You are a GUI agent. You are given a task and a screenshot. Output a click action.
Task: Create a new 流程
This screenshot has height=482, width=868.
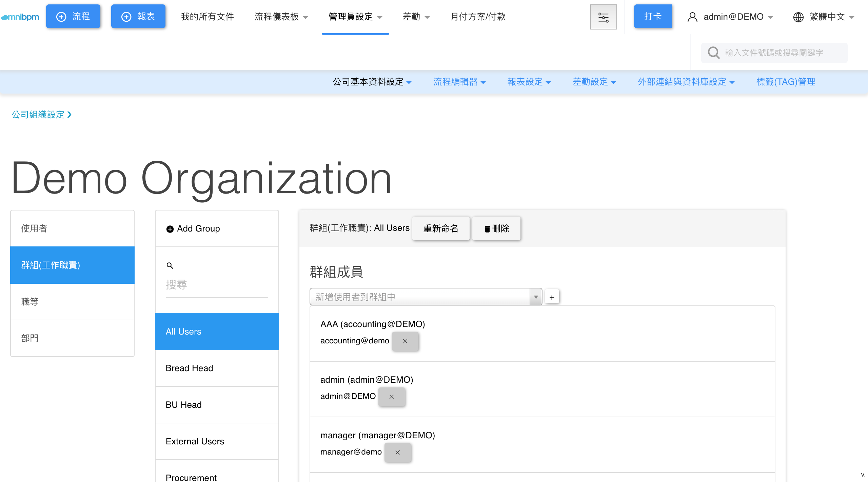pos(73,16)
